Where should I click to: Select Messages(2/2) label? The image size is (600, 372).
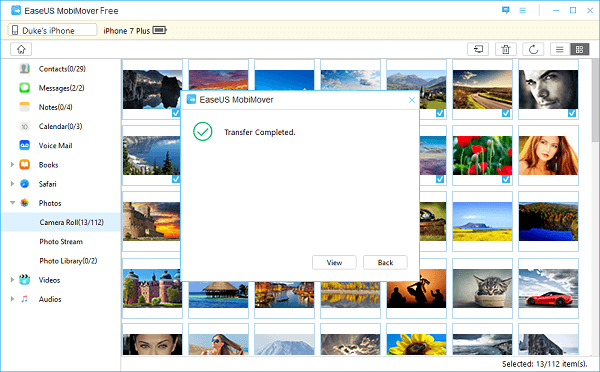[61, 88]
